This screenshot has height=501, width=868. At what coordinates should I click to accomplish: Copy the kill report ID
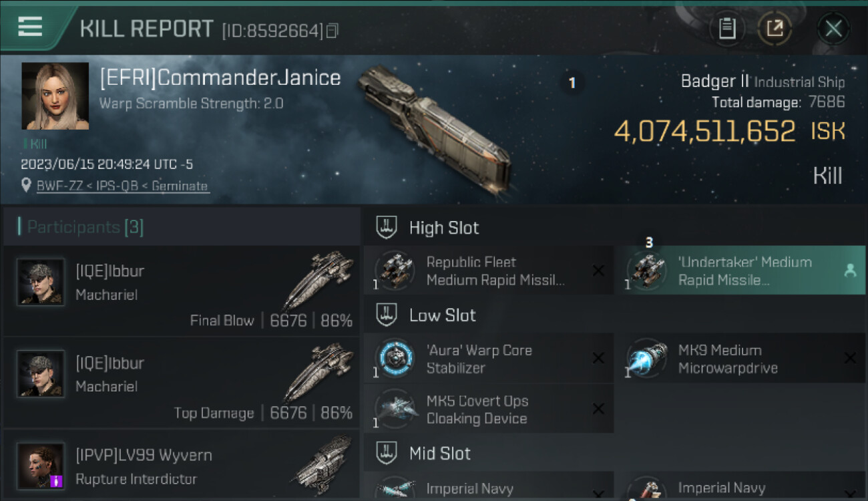(x=333, y=31)
